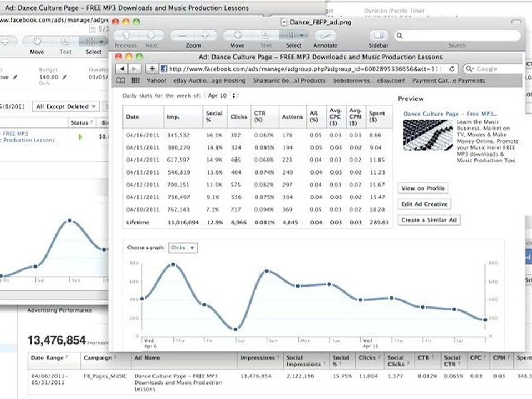Open the Select tool dropdown in Preview
Viewport: 532px width, 399px height.
pos(294,35)
